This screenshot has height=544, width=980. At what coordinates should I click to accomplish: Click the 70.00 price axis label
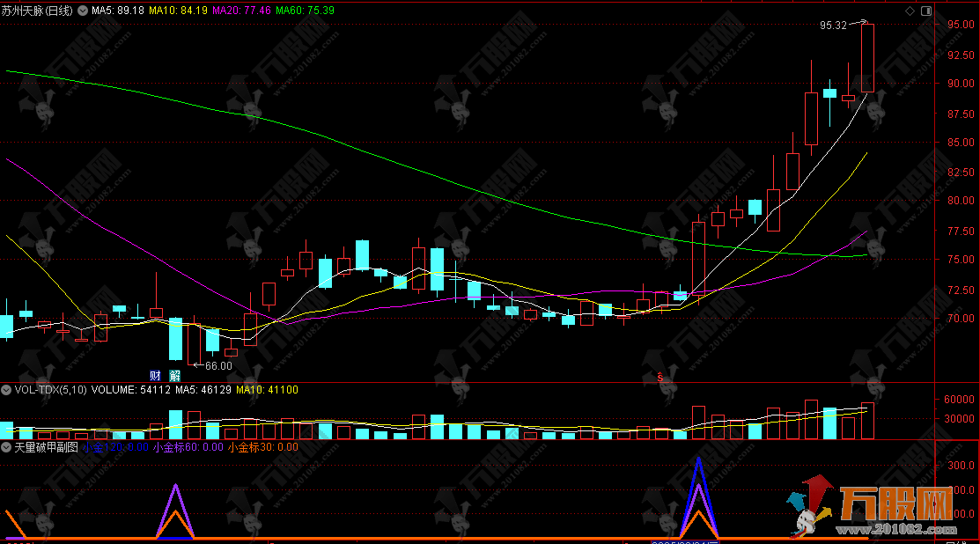(961, 318)
